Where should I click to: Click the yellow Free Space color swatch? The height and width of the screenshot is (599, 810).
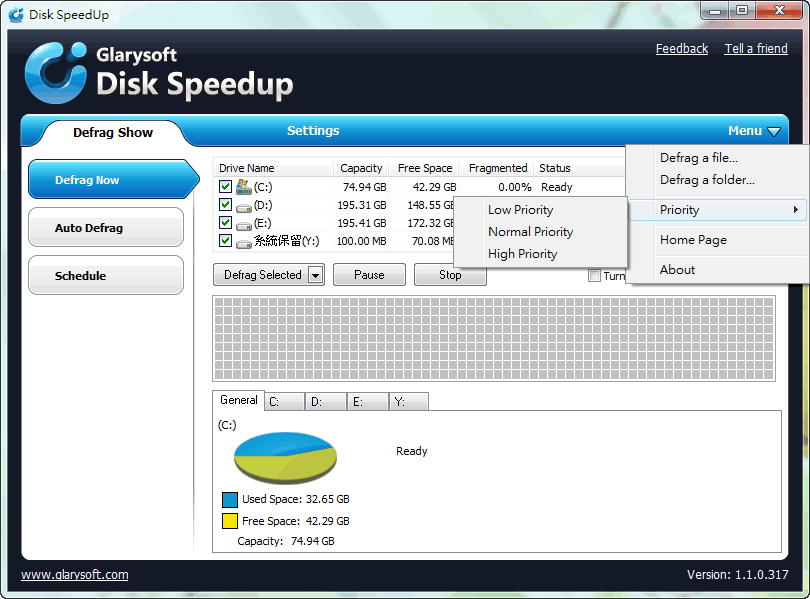(230, 521)
